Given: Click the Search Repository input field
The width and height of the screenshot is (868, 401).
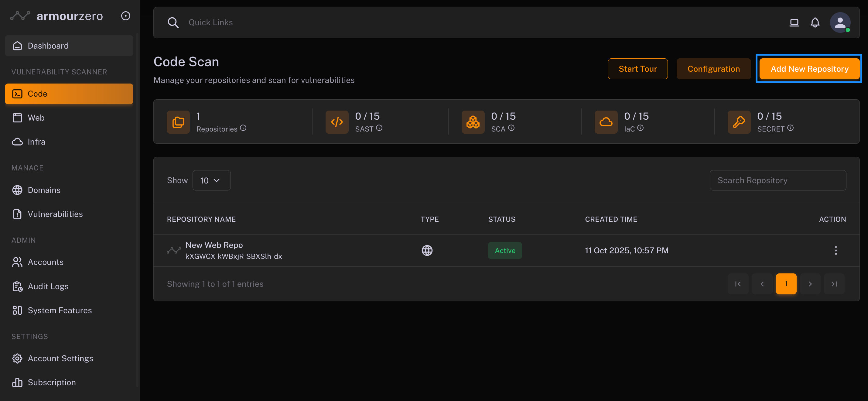Looking at the screenshot, I should pyautogui.click(x=778, y=180).
